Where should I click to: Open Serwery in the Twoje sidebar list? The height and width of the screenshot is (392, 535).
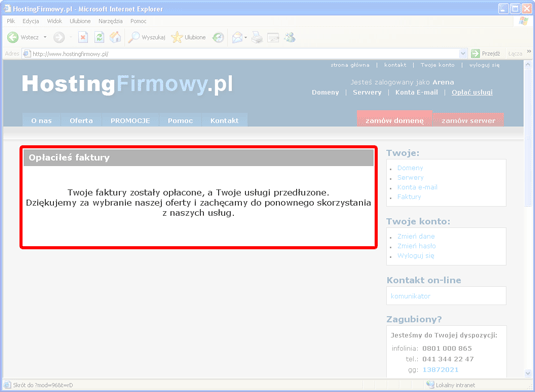(410, 177)
